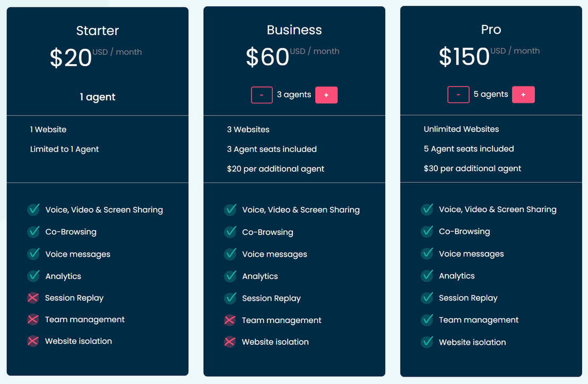Select the Business plan $60 price
The image size is (588, 384).
pos(267,57)
